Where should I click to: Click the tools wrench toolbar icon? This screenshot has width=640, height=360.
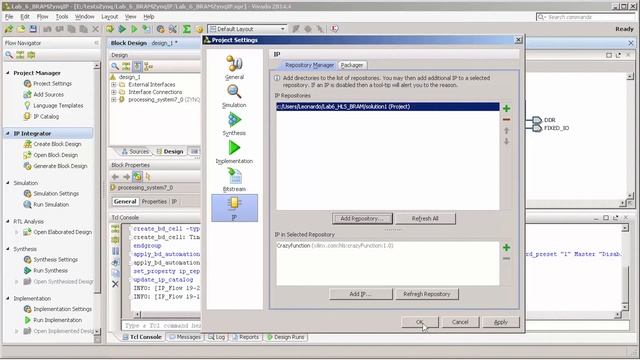[x=173, y=29]
